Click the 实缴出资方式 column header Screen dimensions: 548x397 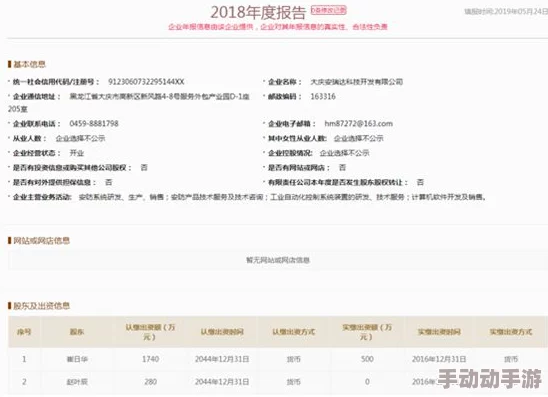click(511, 332)
